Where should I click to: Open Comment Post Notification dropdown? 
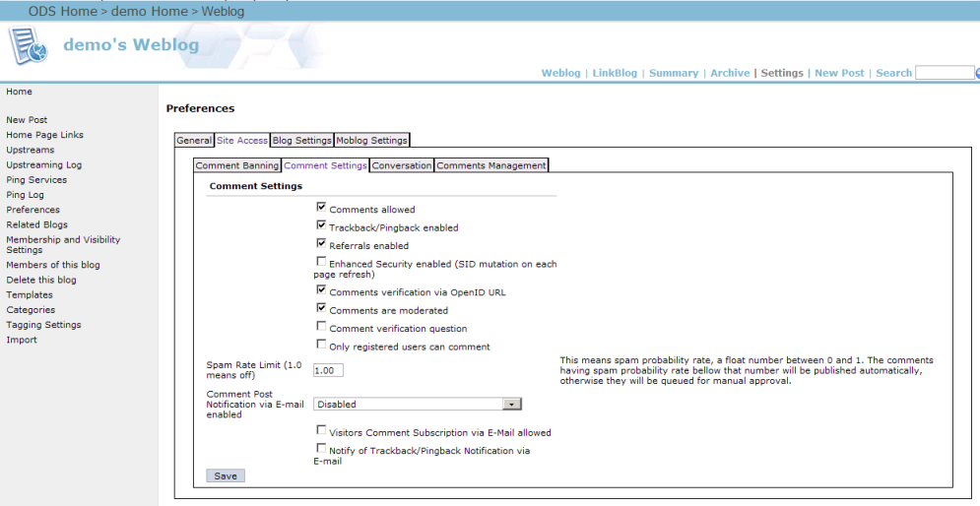[511, 404]
